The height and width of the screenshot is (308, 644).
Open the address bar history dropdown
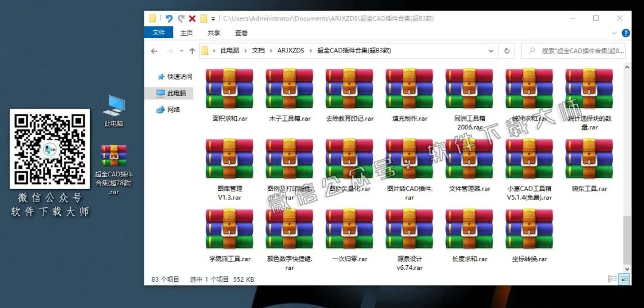pyautogui.click(x=491, y=51)
